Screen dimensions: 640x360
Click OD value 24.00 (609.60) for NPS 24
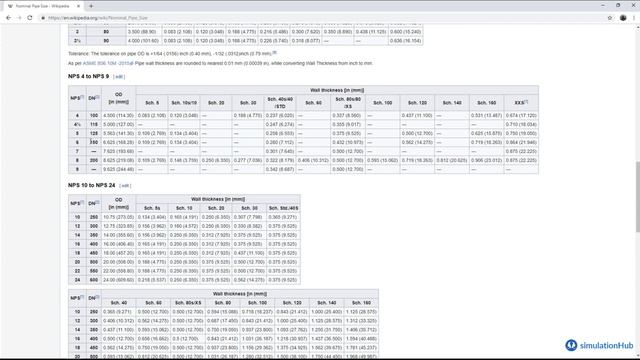pyautogui.click(x=118, y=280)
